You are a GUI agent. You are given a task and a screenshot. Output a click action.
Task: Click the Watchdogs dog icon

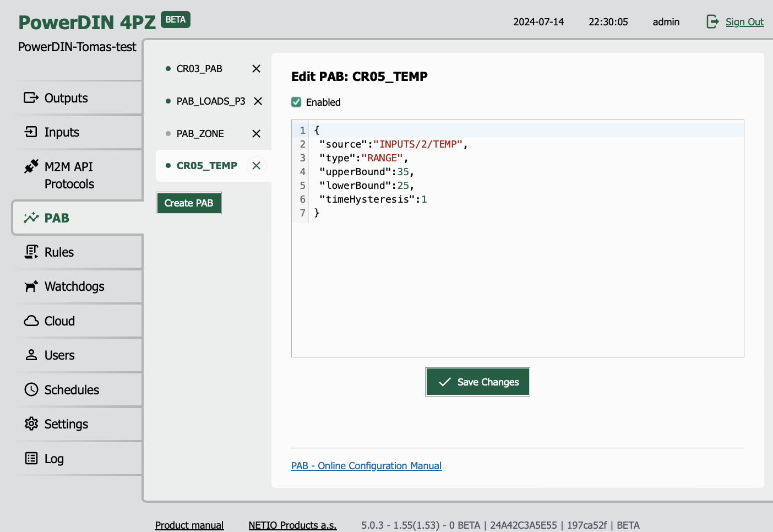[31, 286]
